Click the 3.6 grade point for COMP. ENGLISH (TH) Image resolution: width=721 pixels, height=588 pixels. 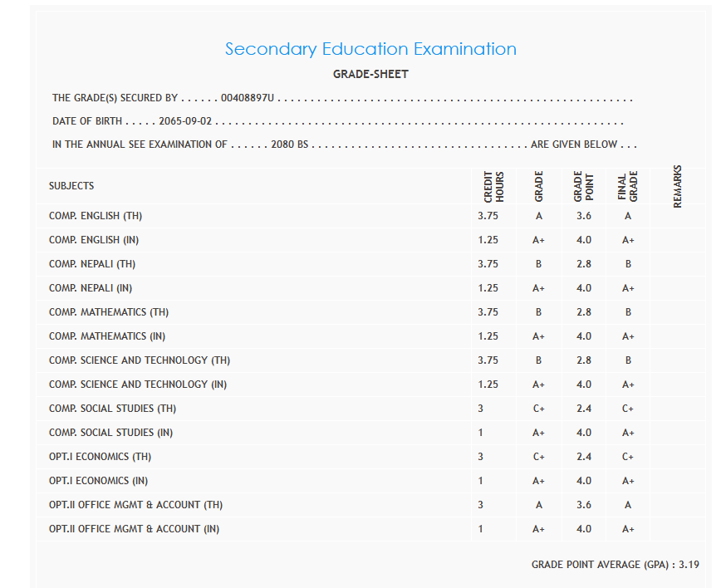584,216
